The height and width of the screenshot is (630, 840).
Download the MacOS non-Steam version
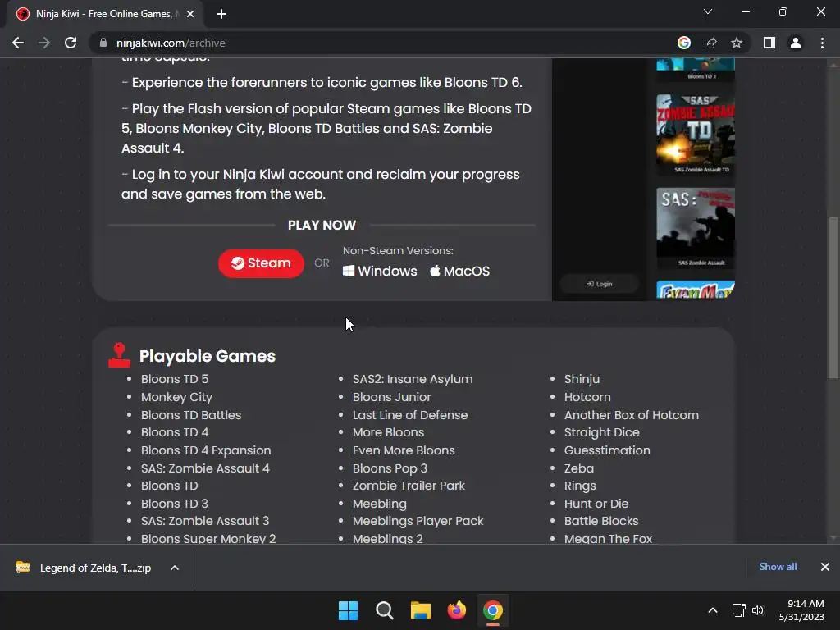tap(459, 271)
